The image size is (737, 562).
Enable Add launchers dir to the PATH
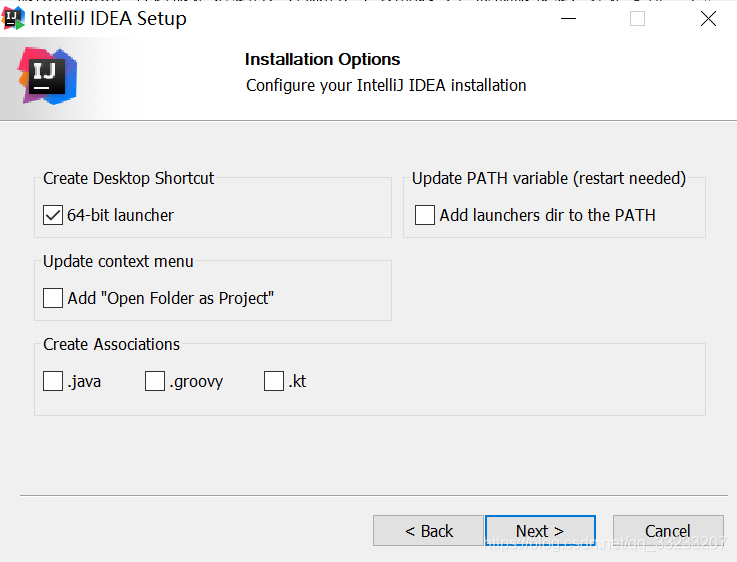pos(425,215)
